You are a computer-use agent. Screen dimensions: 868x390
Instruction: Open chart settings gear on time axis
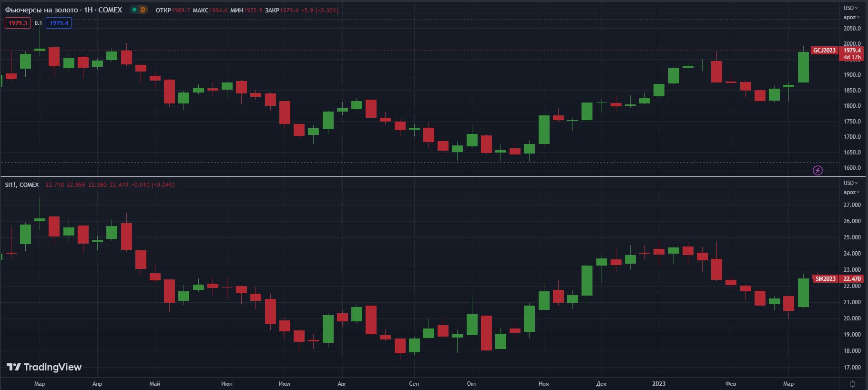coord(853,384)
